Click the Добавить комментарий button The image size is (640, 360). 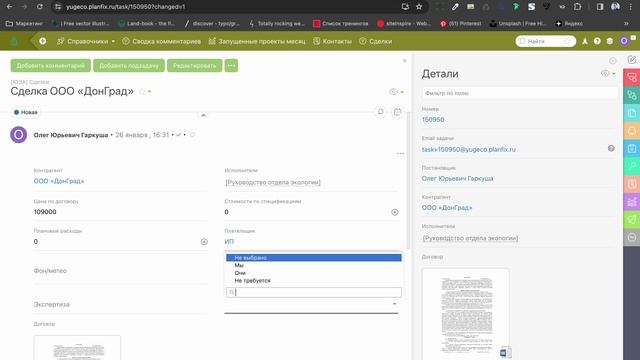click(51, 65)
